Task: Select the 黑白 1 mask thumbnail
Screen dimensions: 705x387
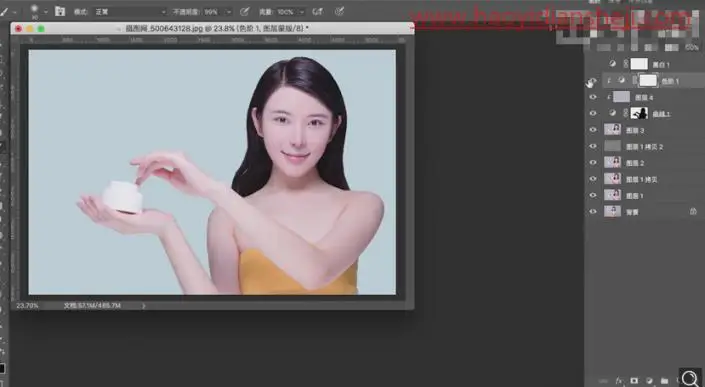Action: (x=639, y=64)
